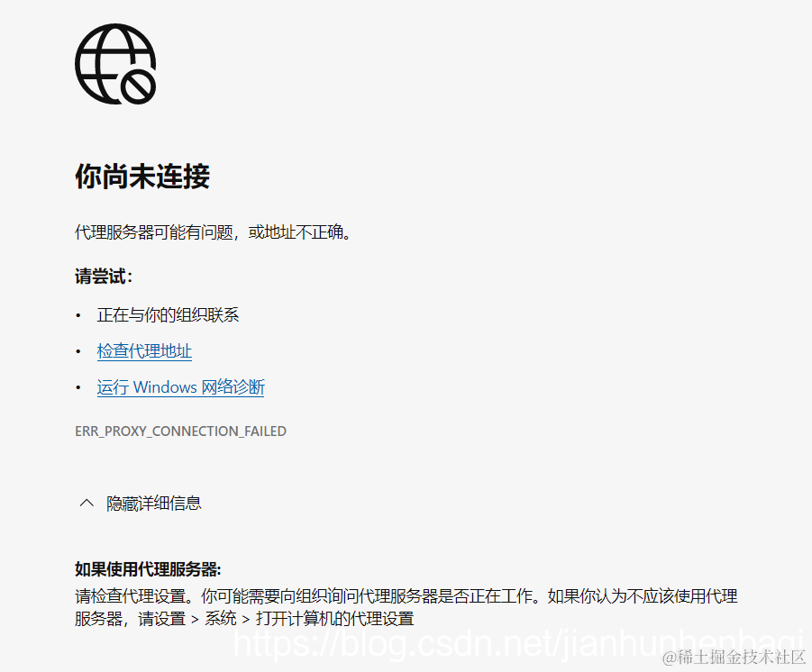Select the ERR_PROXY_CONNECTION_FAILED error code

click(x=180, y=431)
